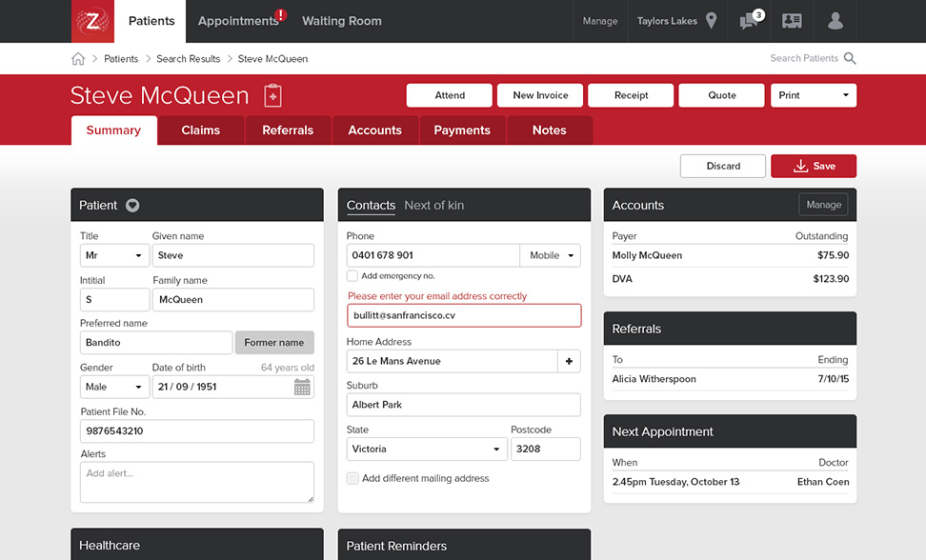The height and width of the screenshot is (560, 926).
Task: Enable the Add emergency no. checkbox
Action: pos(352,276)
